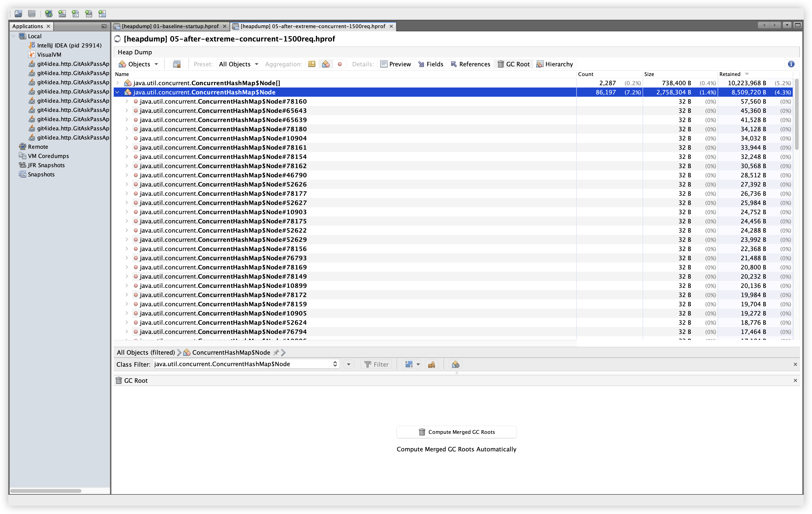Open GC Root details view
Viewport: 812px width, 514px height.
click(x=513, y=64)
